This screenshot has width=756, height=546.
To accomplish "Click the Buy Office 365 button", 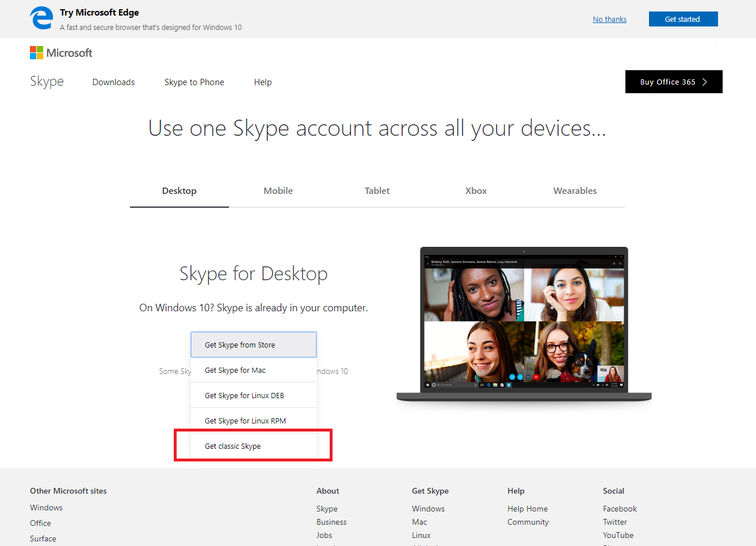I will [x=674, y=82].
